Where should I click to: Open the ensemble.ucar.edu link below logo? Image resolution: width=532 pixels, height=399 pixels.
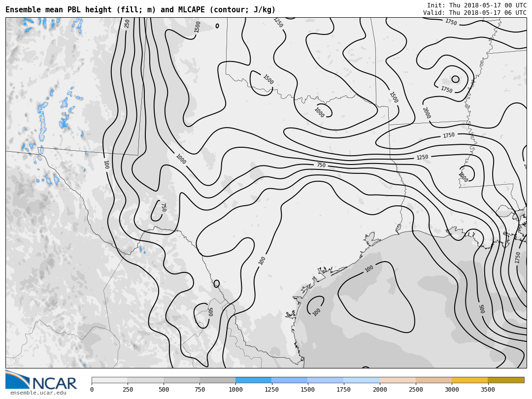[x=38, y=393]
